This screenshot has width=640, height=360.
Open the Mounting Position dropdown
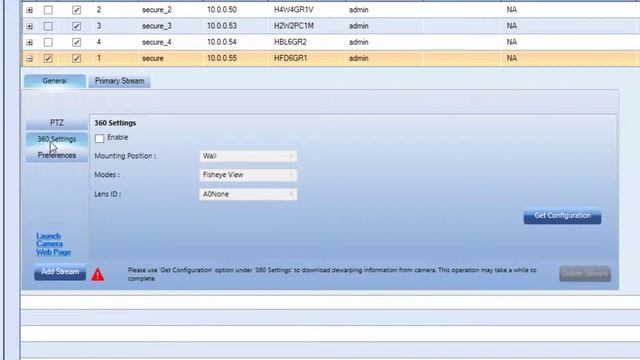[x=248, y=156]
